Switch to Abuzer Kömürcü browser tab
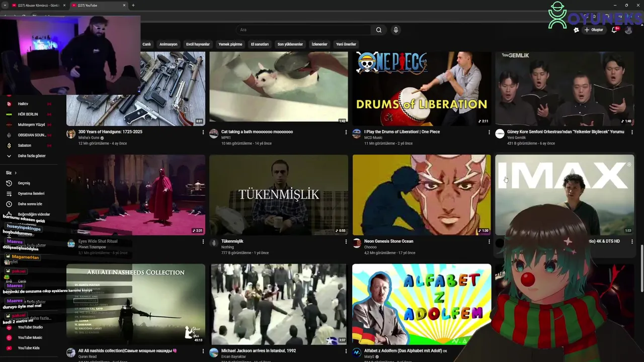The height and width of the screenshot is (362, 644). (x=38, y=5)
